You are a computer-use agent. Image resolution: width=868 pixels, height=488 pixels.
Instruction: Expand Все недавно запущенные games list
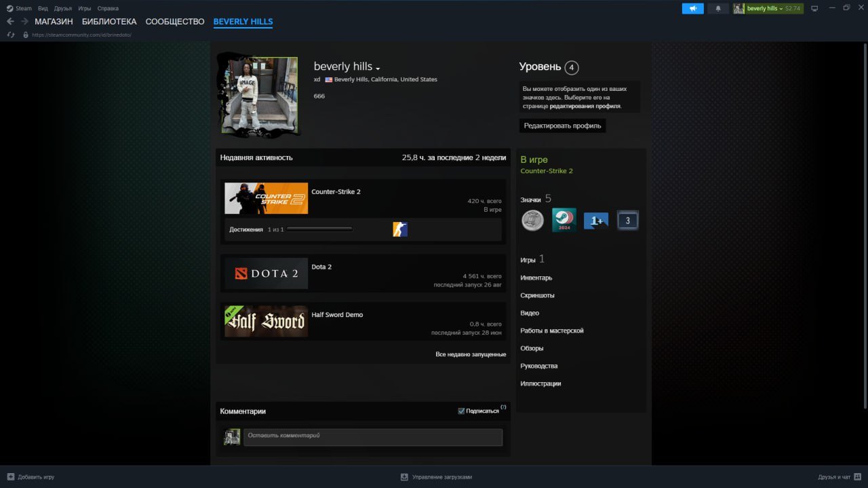tap(471, 354)
